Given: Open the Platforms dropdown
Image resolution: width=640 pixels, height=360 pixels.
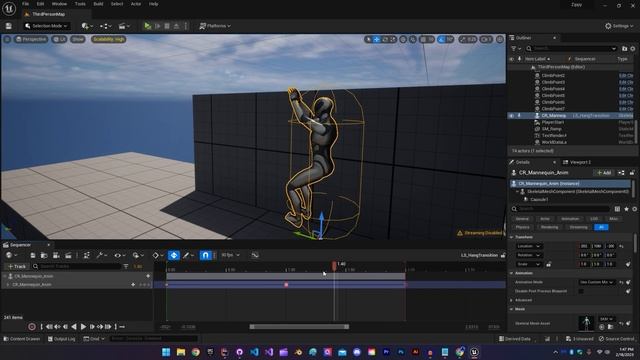Looking at the screenshot, I should click(215, 26).
